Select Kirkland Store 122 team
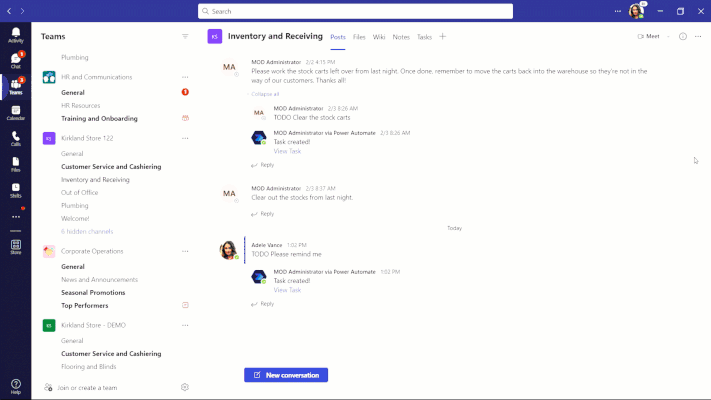 [87, 138]
